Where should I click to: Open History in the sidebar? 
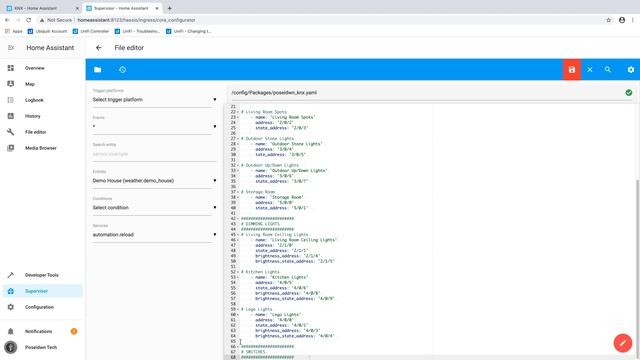coord(42,116)
